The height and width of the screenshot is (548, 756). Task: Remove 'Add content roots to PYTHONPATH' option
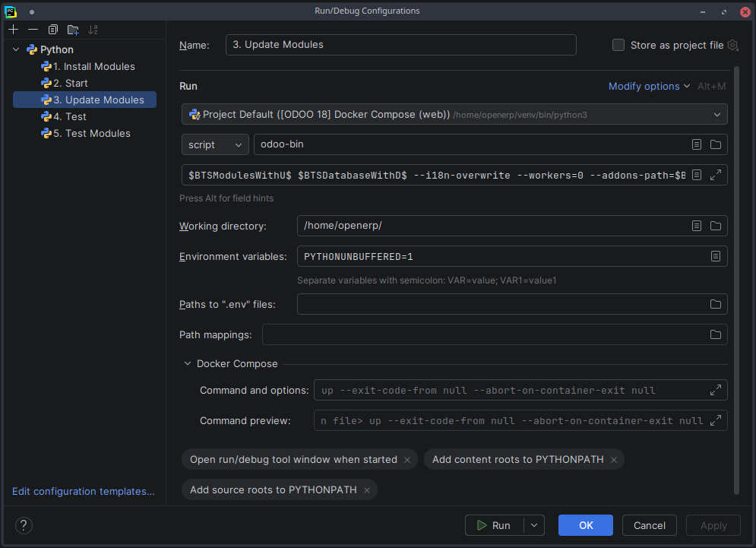614,460
